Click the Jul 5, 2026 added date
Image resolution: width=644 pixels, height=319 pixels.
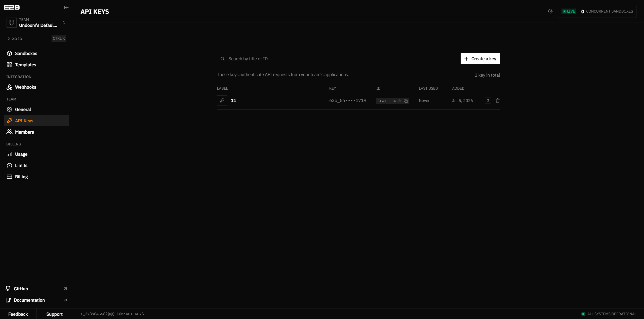pyautogui.click(x=462, y=100)
